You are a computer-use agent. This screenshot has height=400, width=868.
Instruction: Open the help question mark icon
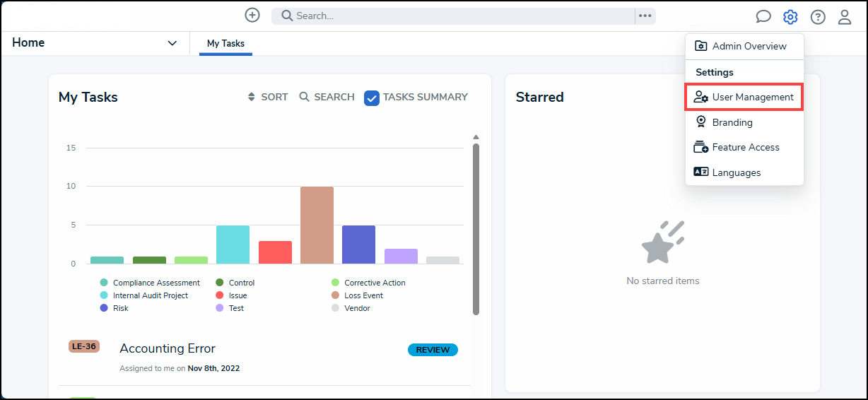tap(818, 17)
